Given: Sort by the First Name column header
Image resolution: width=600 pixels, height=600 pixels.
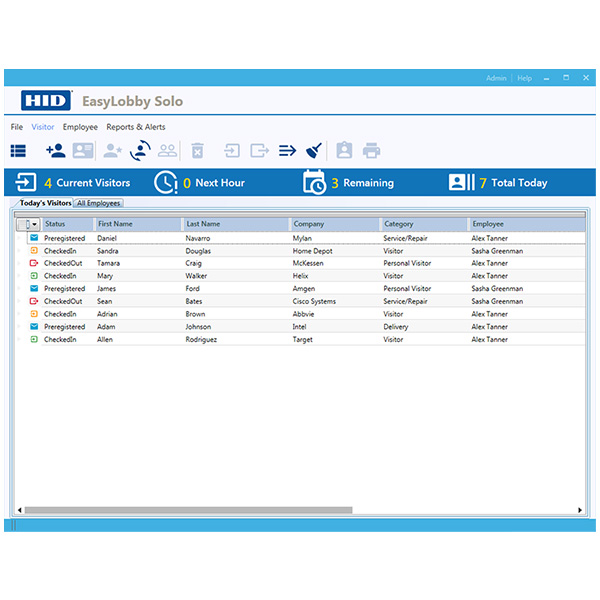Looking at the screenshot, I should (x=138, y=224).
